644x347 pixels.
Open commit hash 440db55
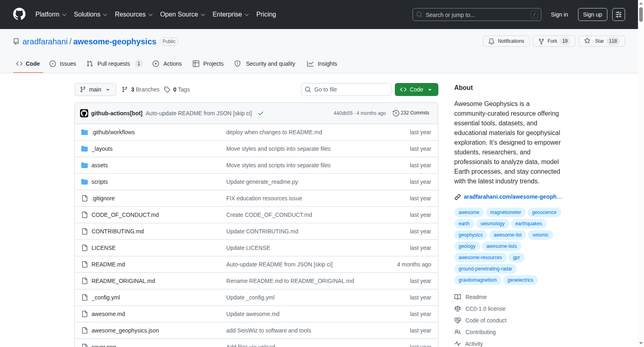(x=343, y=113)
